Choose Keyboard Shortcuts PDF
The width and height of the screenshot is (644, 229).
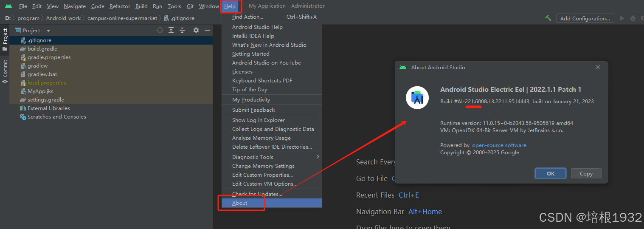click(272, 80)
